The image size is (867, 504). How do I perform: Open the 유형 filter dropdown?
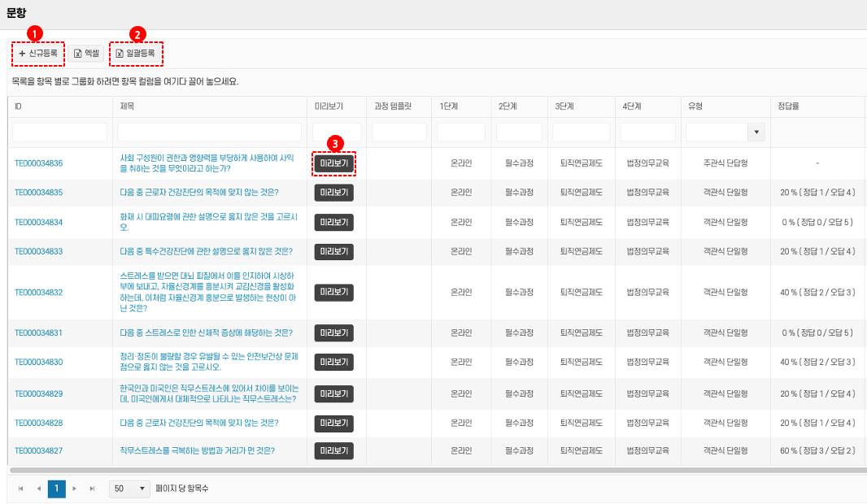pyautogui.click(x=756, y=132)
